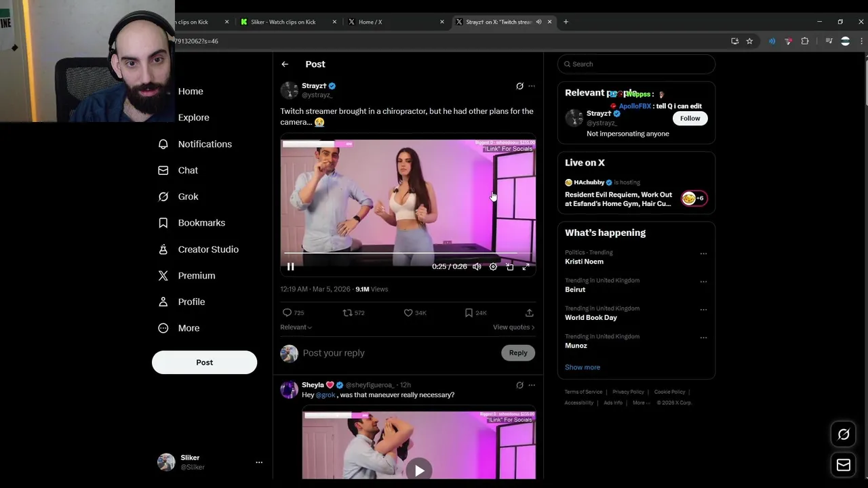Open the HAchubby live broadcast card

pos(636,193)
